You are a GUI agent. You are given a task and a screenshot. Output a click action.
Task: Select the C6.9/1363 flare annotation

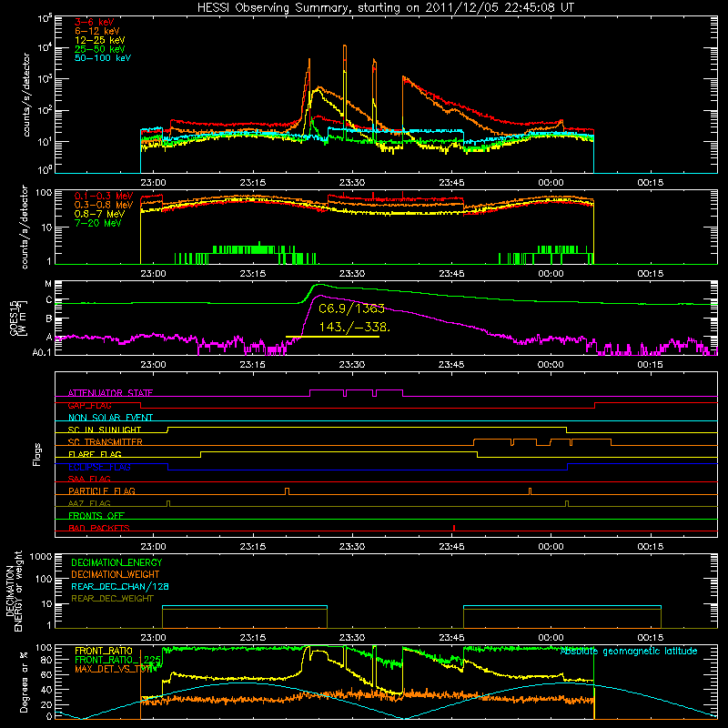351,308
